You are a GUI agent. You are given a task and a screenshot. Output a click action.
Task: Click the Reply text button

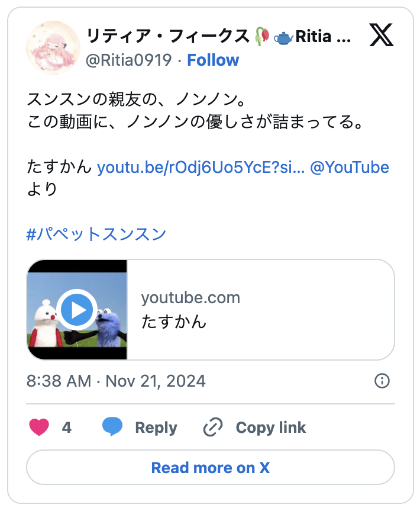[156, 428]
